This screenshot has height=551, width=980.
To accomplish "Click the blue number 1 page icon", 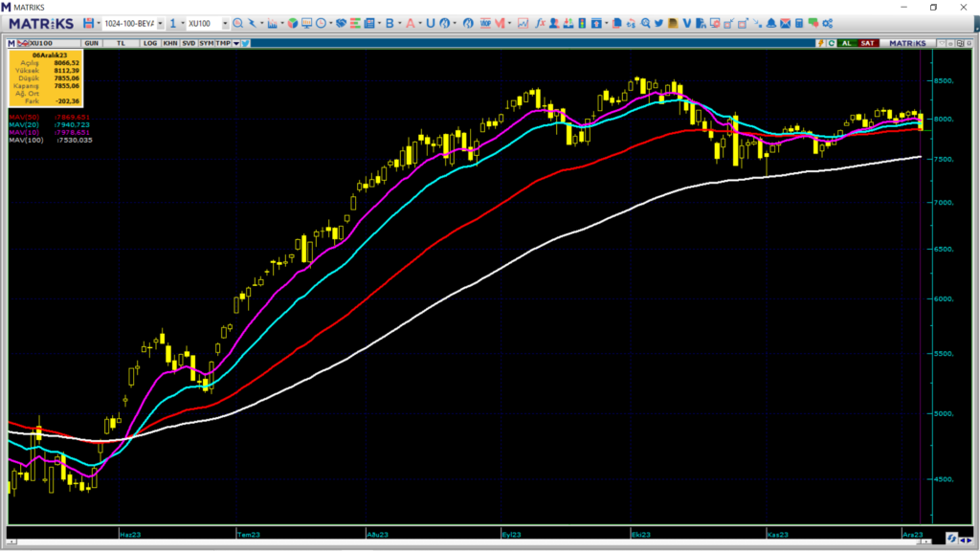I will coord(173,23).
